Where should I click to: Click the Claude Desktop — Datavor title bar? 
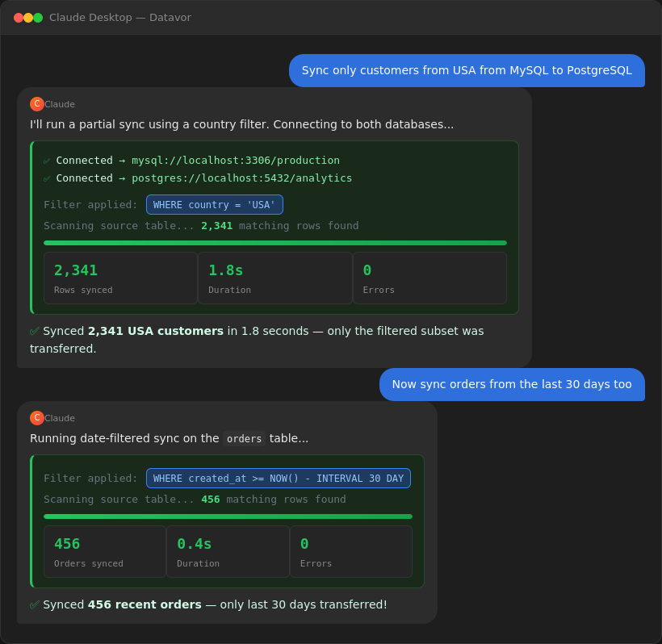pos(119,17)
